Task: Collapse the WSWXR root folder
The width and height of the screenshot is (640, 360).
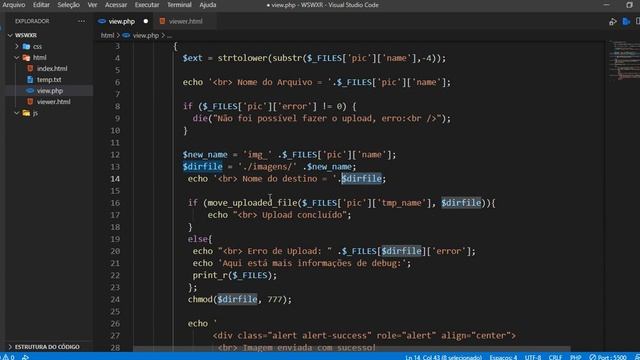Action: 10,35
